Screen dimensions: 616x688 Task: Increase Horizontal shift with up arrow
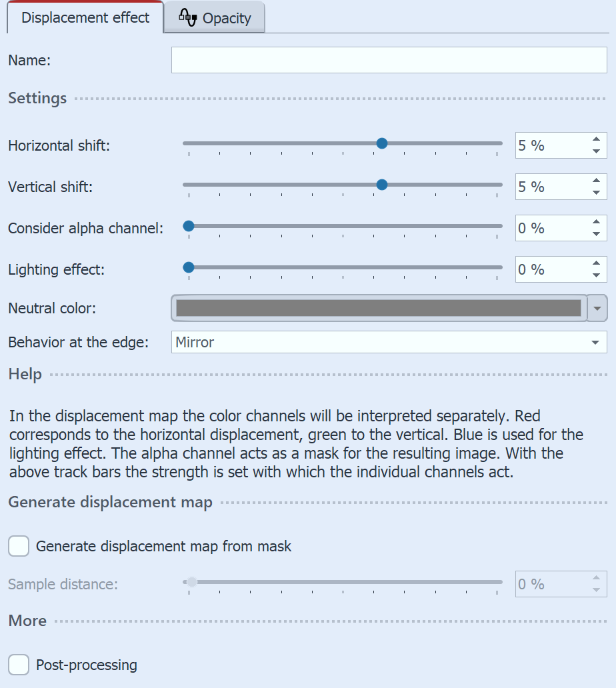[596, 139]
